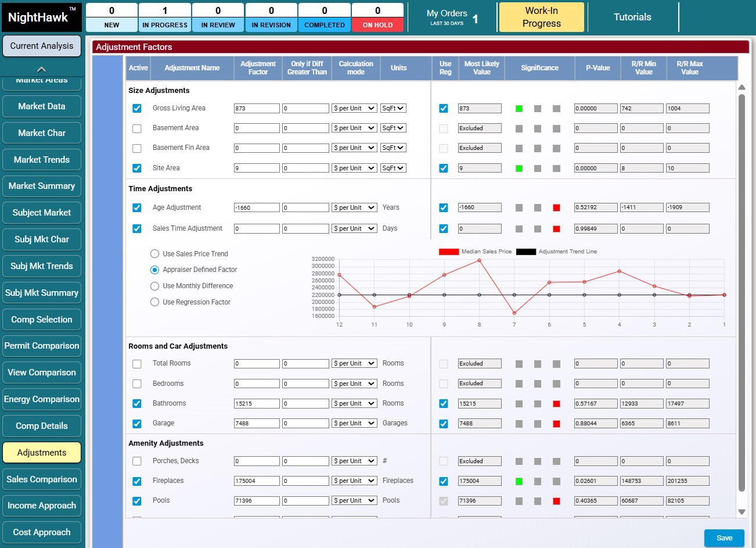This screenshot has width=756, height=548.
Task: Show ON HOLD orders
Action: (x=377, y=17)
